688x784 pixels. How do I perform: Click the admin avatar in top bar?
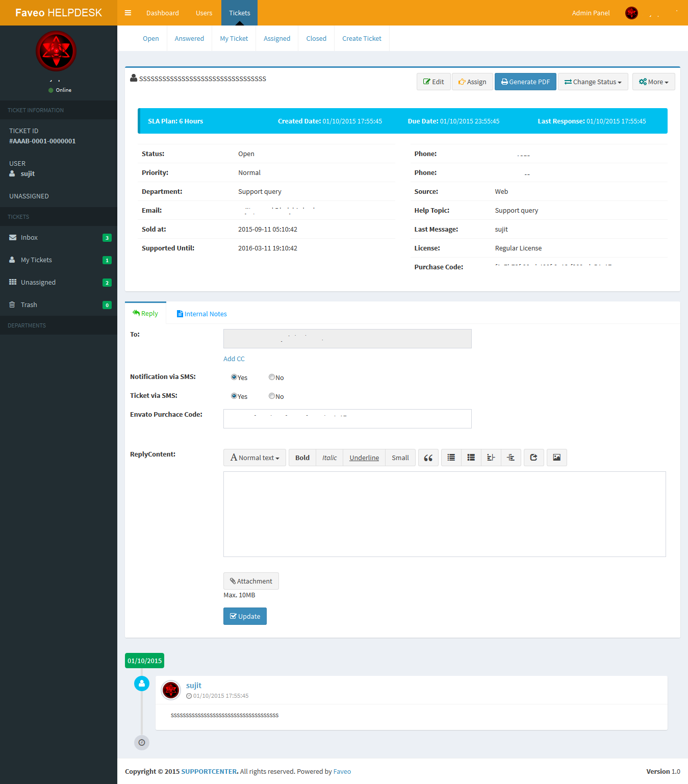pos(631,13)
